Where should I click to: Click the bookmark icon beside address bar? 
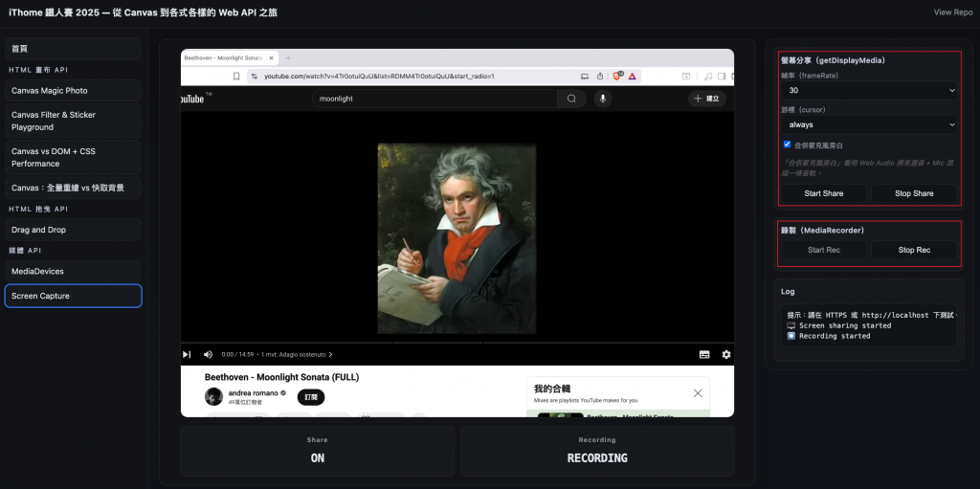[x=236, y=77]
